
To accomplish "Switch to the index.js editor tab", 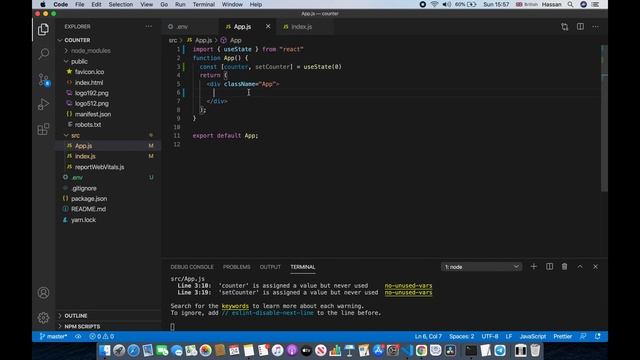I will (x=302, y=27).
